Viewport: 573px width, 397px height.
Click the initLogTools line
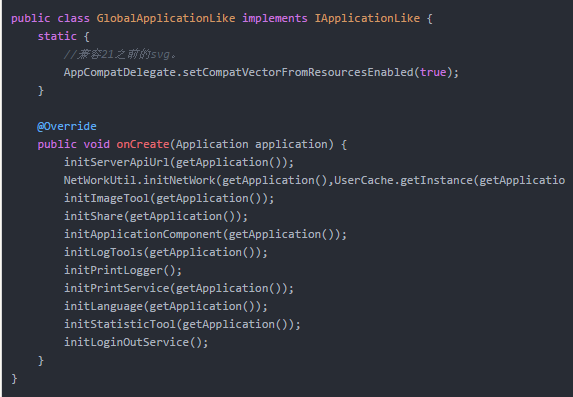point(166,252)
